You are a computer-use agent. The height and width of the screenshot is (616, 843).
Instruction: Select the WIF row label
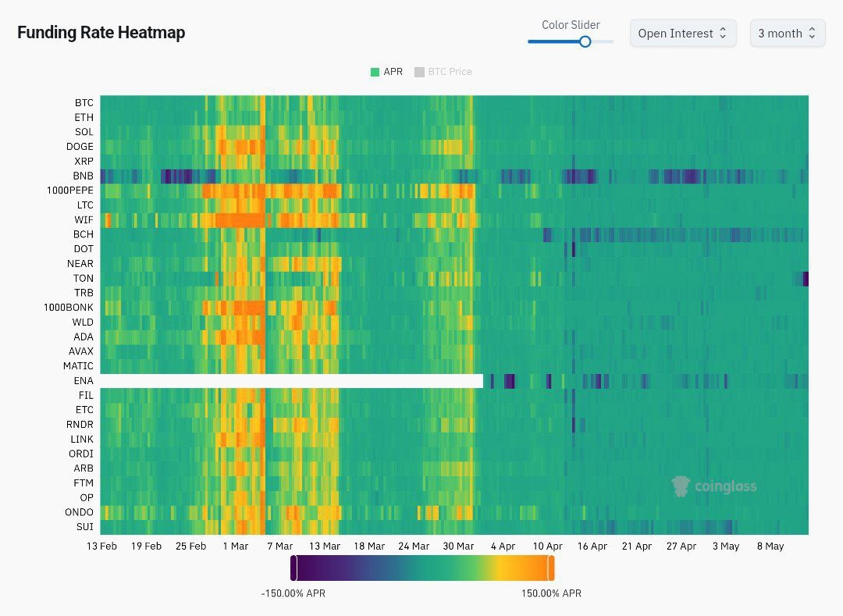(84, 220)
